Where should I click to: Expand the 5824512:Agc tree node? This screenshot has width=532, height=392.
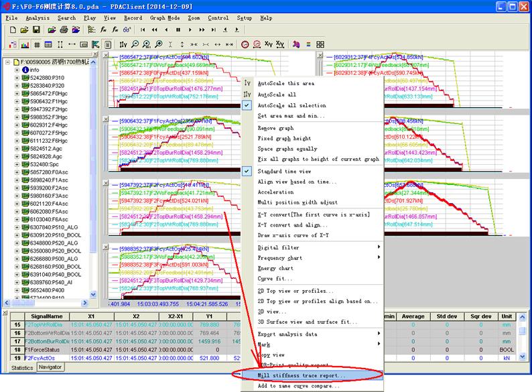pyautogui.click(x=17, y=149)
